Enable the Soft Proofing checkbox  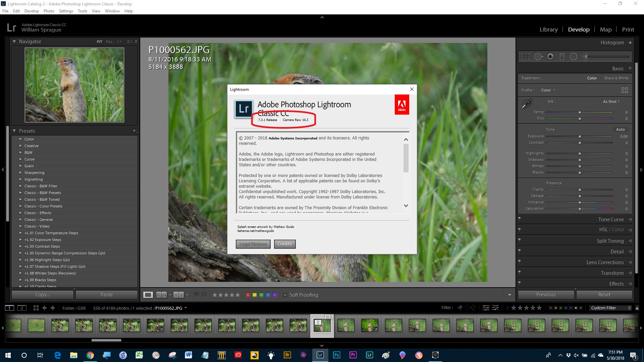click(285, 295)
